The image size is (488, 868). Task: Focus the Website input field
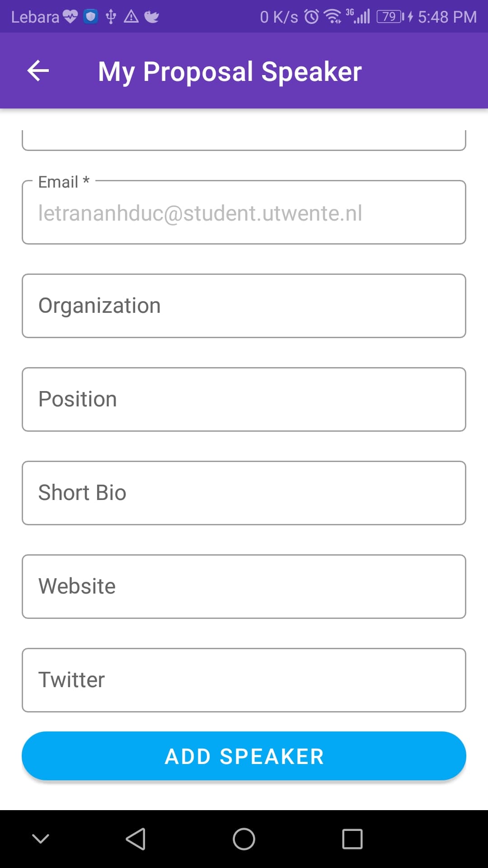click(x=244, y=586)
